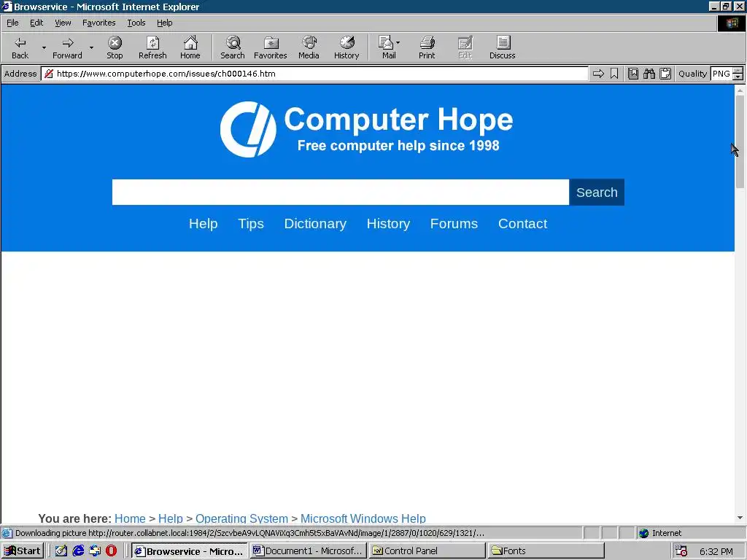Open the Mail toolbar button
Image resolution: width=747 pixels, height=560 pixels.
(x=387, y=47)
